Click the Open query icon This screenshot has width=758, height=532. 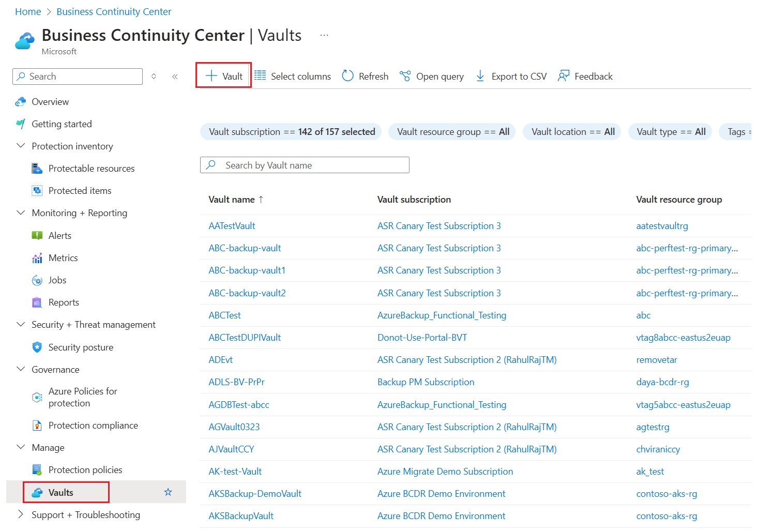click(x=405, y=76)
